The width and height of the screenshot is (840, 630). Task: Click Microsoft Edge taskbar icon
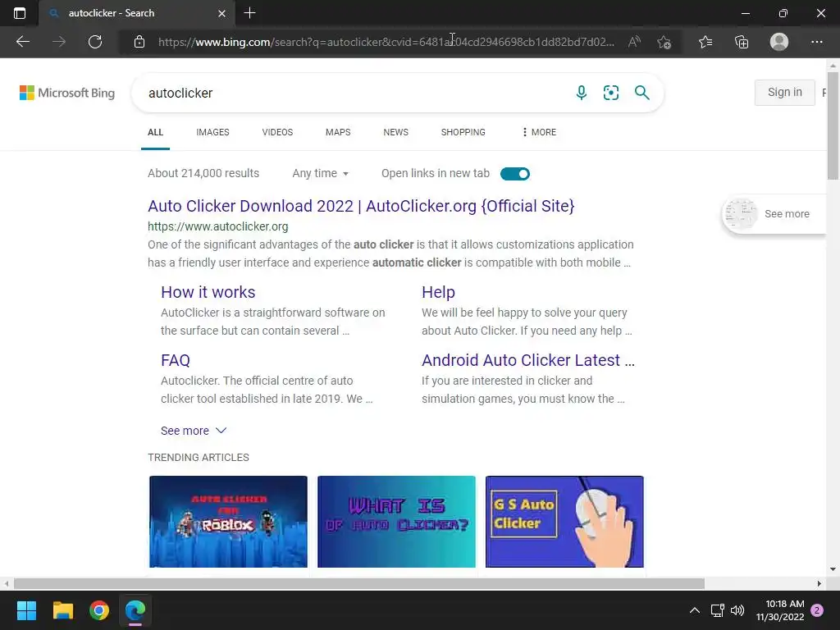point(135,610)
